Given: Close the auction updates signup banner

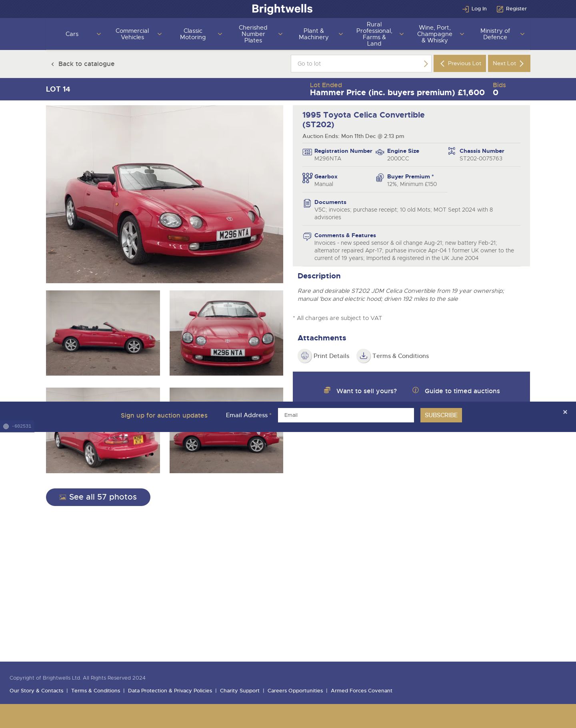Looking at the screenshot, I should coord(565,412).
